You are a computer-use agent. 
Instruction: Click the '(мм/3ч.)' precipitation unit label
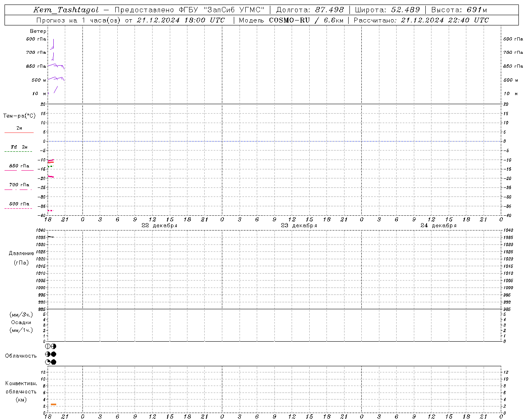tap(21, 315)
